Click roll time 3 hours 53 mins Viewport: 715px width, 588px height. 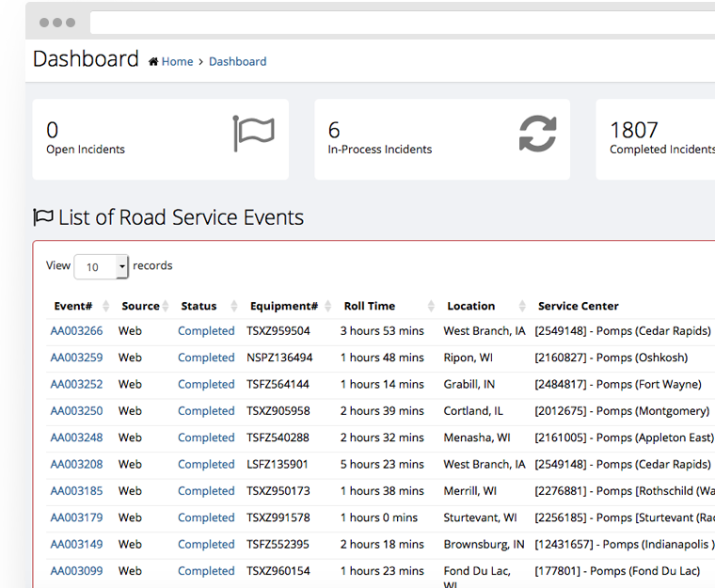[x=382, y=331]
